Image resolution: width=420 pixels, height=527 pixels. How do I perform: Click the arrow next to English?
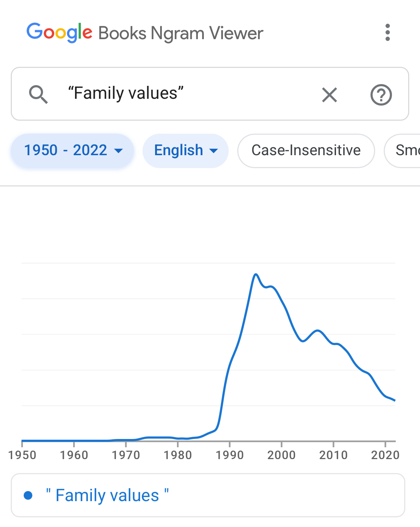click(214, 151)
